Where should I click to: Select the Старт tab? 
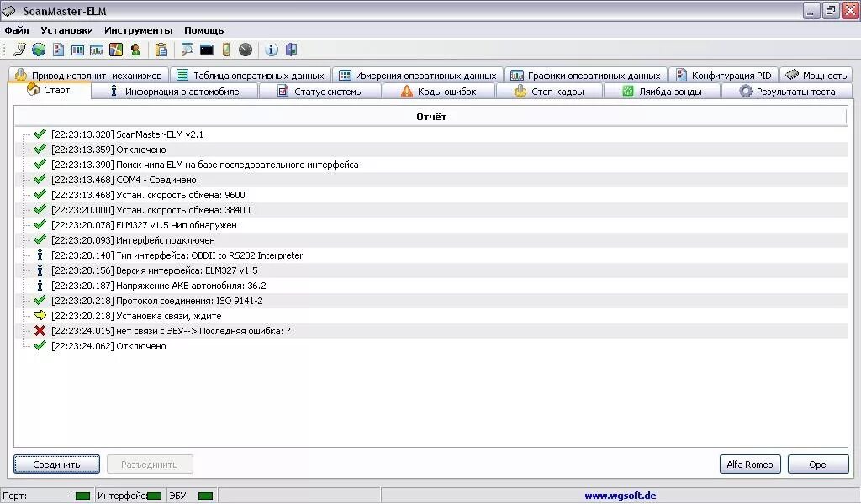click(x=49, y=90)
